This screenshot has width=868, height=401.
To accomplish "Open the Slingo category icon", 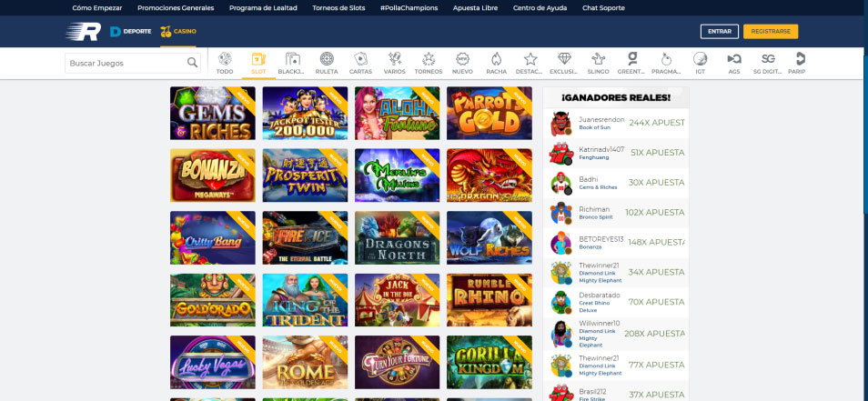I will click(x=599, y=59).
